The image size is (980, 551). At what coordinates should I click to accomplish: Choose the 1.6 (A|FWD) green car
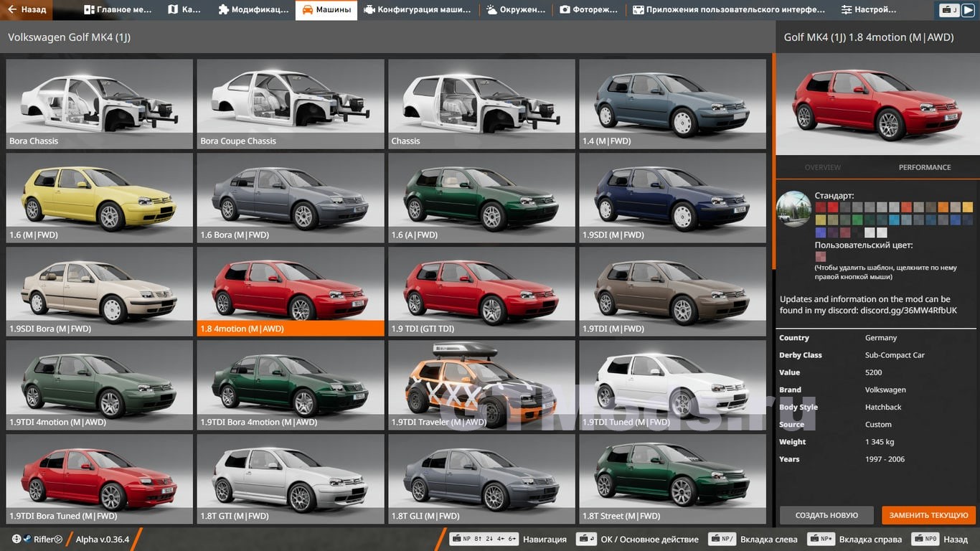(481, 198)
